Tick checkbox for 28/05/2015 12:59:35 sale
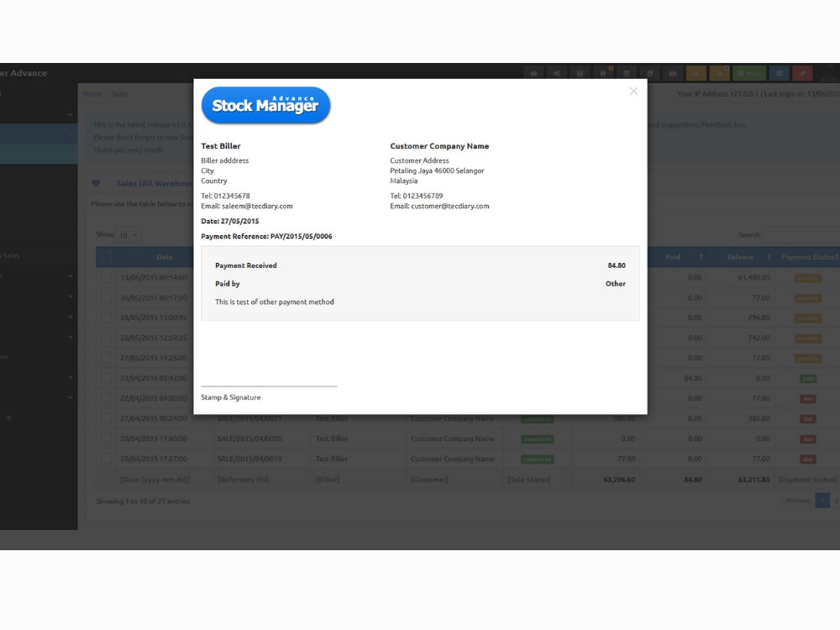Viewport: 840px width, 630px height. [x=106, y=338]
